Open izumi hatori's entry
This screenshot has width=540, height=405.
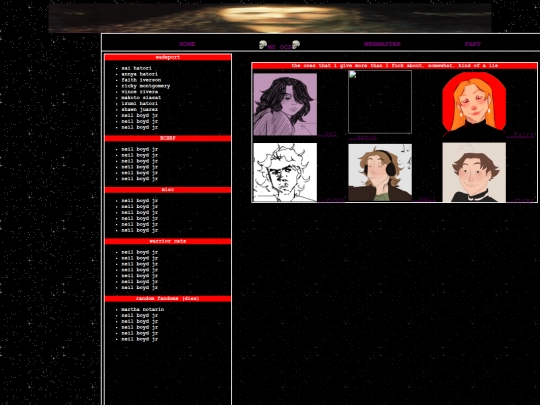click(139, 103)
